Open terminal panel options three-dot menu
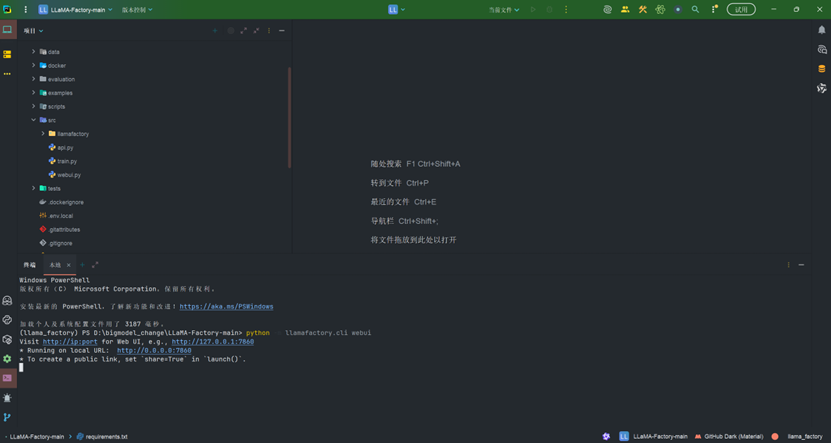Image resolution: width=831 pixels, height=443 pixels. 789,265
